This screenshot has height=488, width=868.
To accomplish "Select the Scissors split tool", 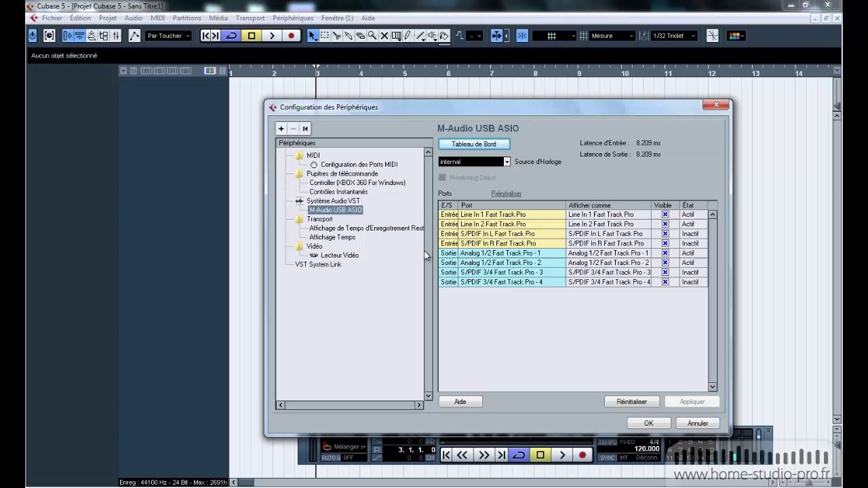I will [336, 36].
